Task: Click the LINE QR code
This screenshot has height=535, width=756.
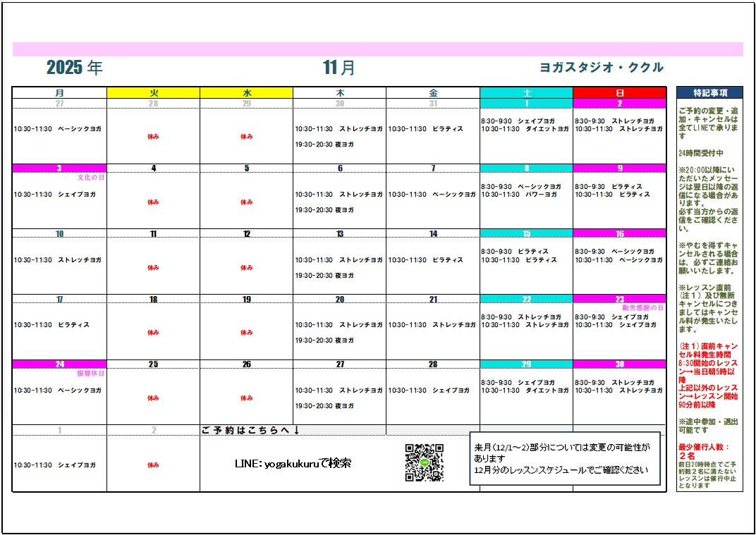Action: point(425,463)
